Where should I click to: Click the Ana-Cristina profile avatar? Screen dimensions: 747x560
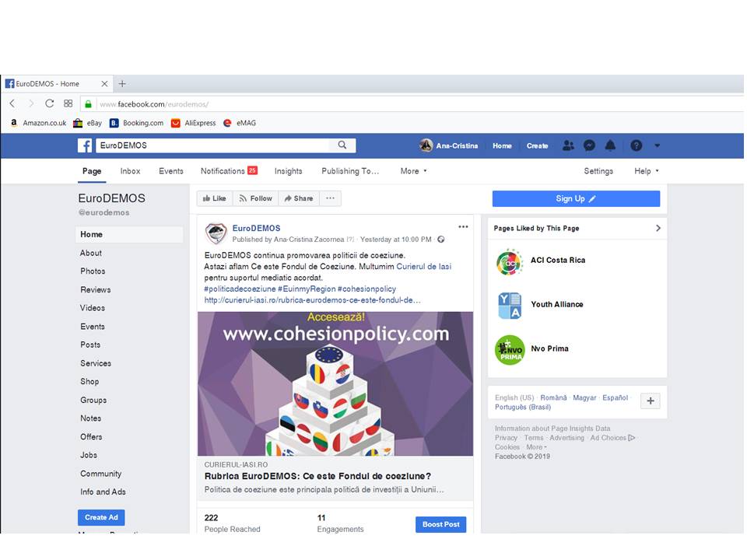tap(426, 145)
